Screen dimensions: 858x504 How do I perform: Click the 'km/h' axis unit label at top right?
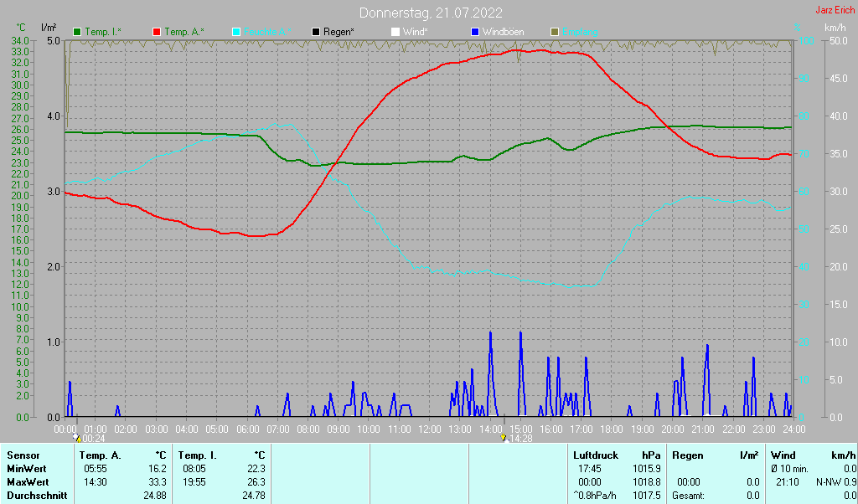coord(834,28)
